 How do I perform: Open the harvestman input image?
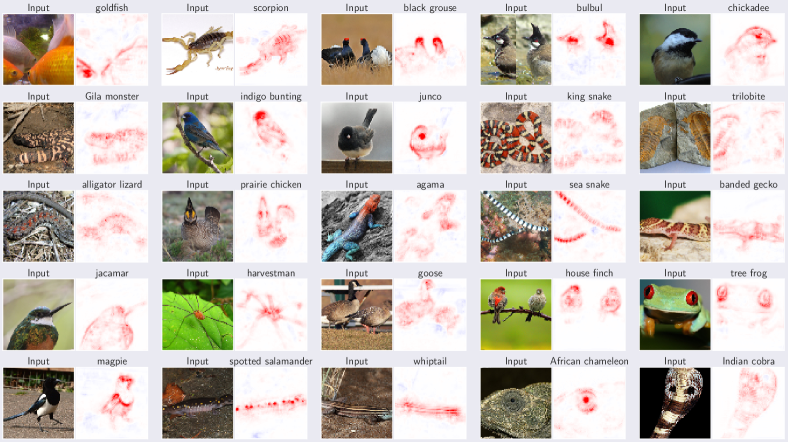198,314
